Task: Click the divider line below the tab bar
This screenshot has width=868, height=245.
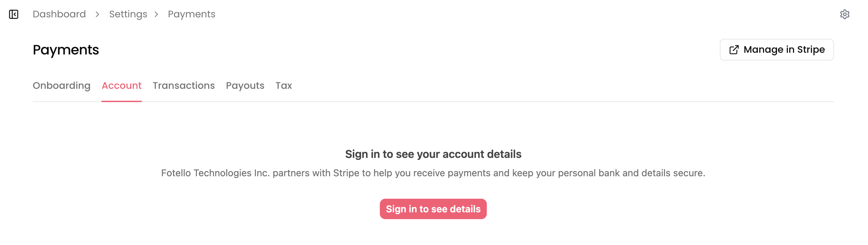Action: click(x=477, y=102)
